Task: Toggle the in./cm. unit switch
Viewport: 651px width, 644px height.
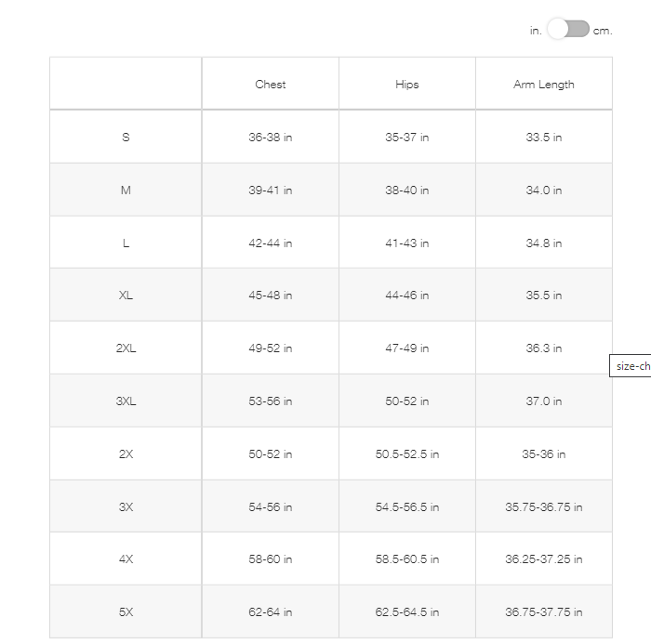Action: click(x=568, y=29)
